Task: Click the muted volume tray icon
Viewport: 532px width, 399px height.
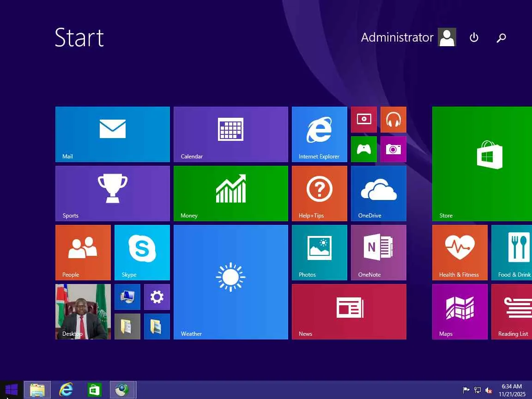Action: pos(489,390)
